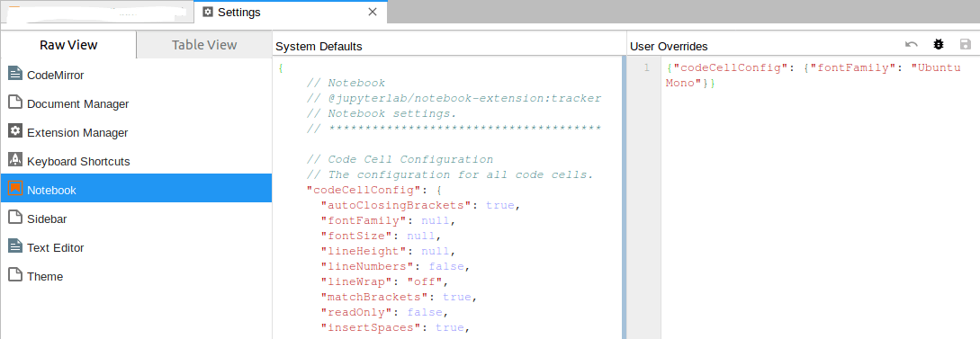Open Theme settings

pos(136,276)
